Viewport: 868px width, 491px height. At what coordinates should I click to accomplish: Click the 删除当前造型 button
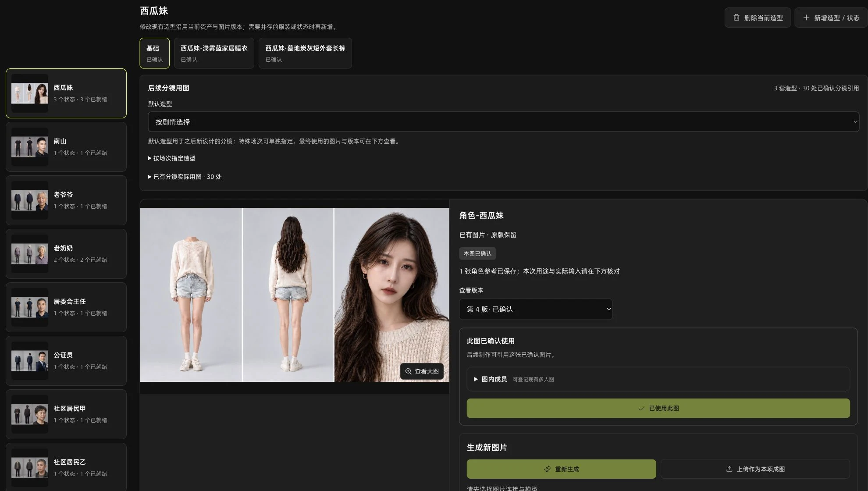pos(758,18)
